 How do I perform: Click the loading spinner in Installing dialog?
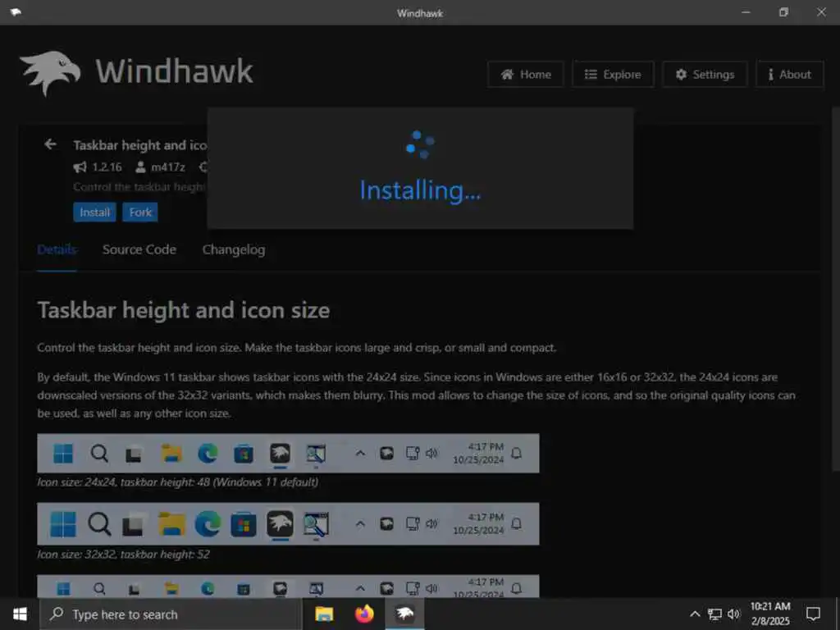click(421, 144)
